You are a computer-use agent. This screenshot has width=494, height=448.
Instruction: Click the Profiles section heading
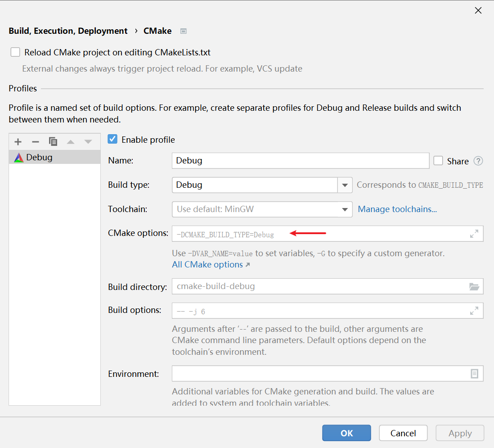22,88
